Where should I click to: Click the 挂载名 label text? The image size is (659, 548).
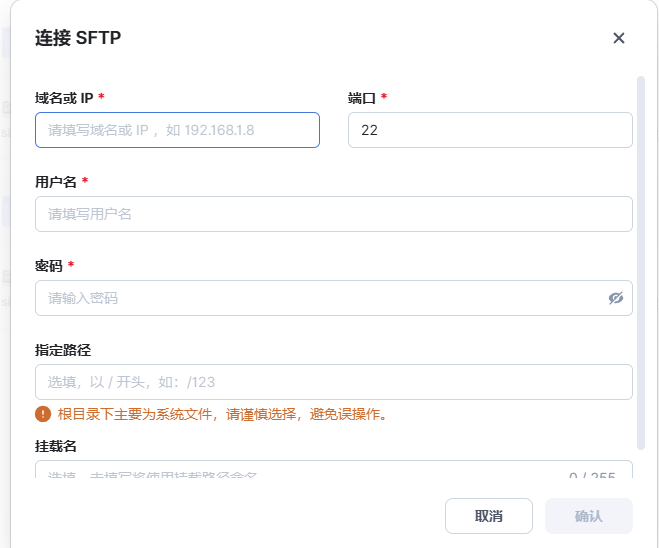tap(56, 445)
